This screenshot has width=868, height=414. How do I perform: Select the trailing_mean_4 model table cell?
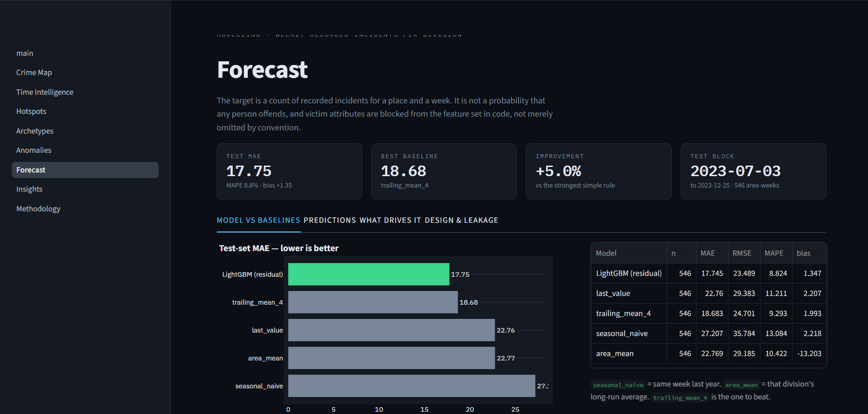tap(629, 313)
